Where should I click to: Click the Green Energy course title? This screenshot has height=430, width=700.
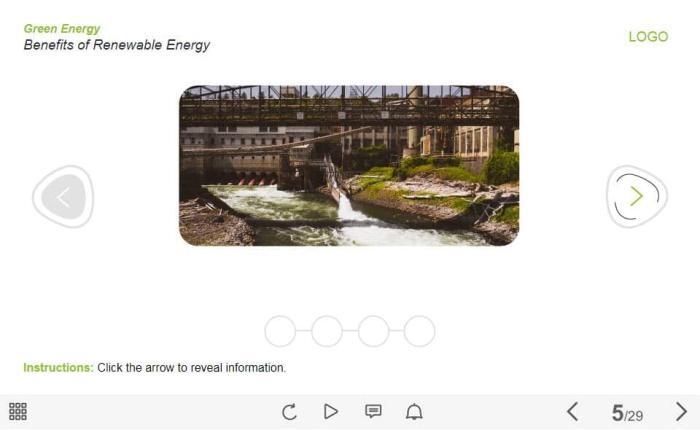(62, 29)
